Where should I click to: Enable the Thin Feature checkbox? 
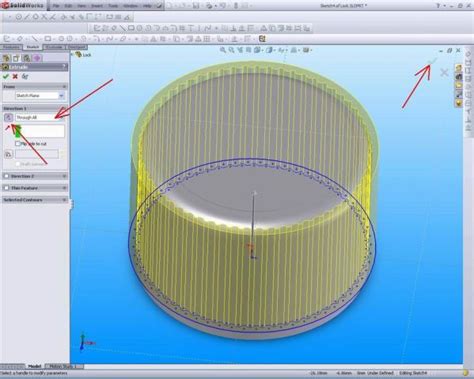6,188
